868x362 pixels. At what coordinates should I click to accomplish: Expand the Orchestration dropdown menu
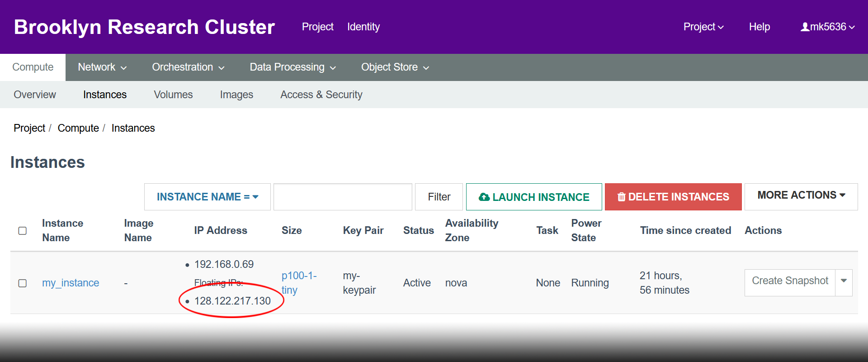point(188,67)
